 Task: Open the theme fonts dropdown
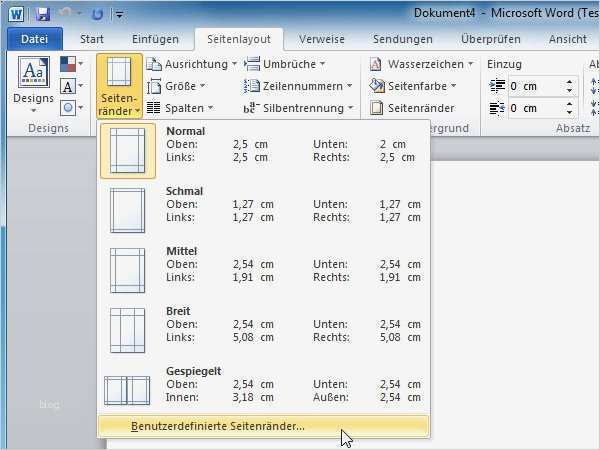tap(72, 86)
